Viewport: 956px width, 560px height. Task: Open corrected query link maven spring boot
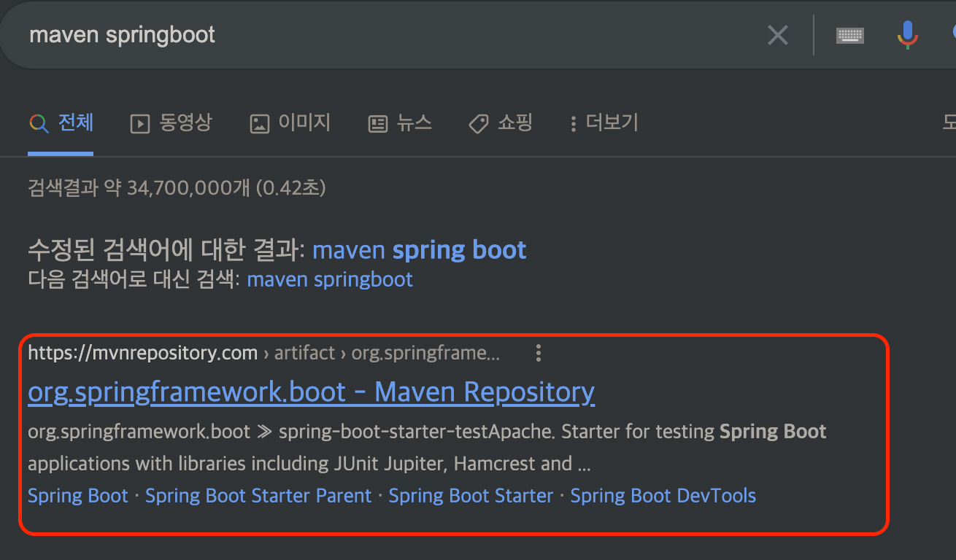(x=420, y=250)
